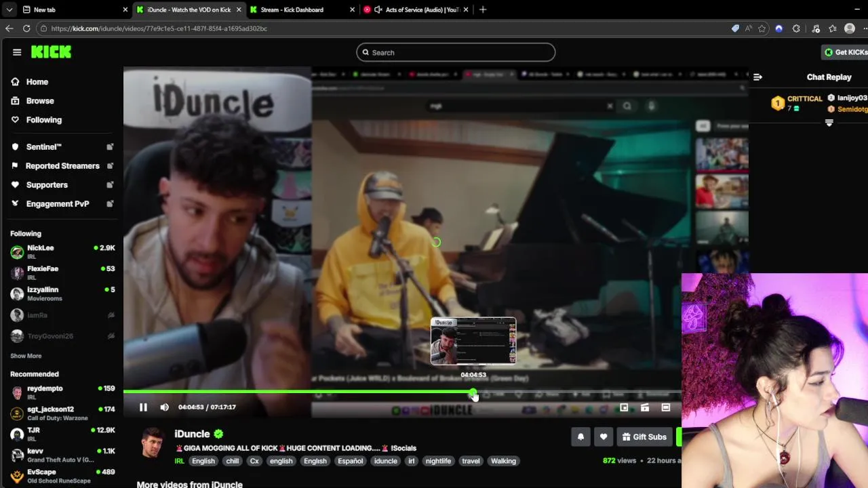Open kevv channel in Recommended
Screen dimensions: 868x488
(x=62, y=455)
